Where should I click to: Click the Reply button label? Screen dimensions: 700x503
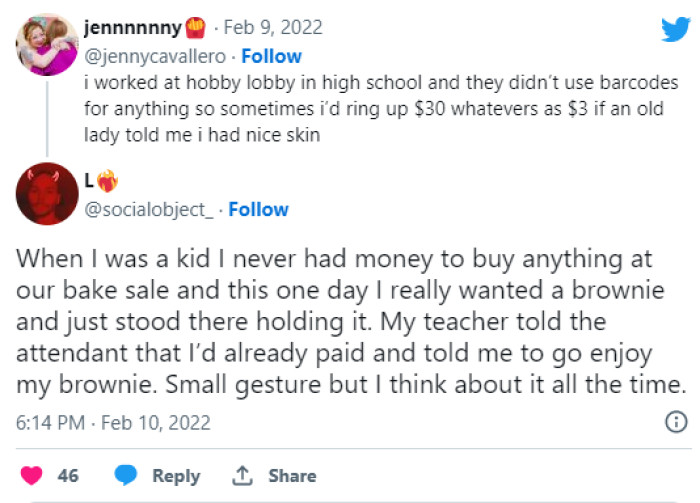point(176,476)
